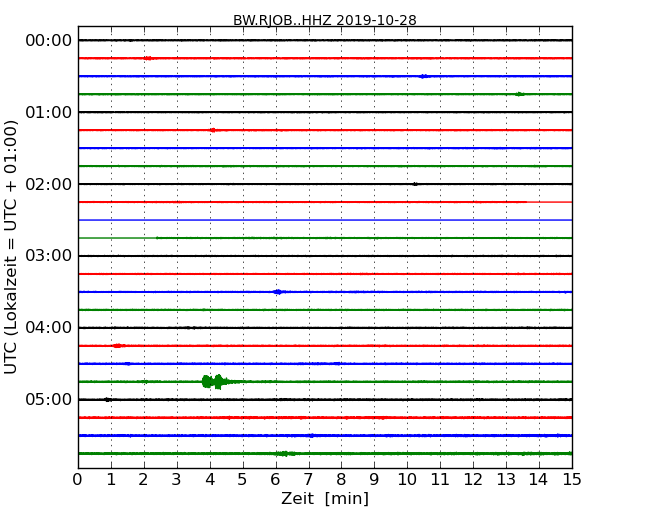650x520 pixels.
Task: Click the 00:00 time label
Action: click(49, 41)
